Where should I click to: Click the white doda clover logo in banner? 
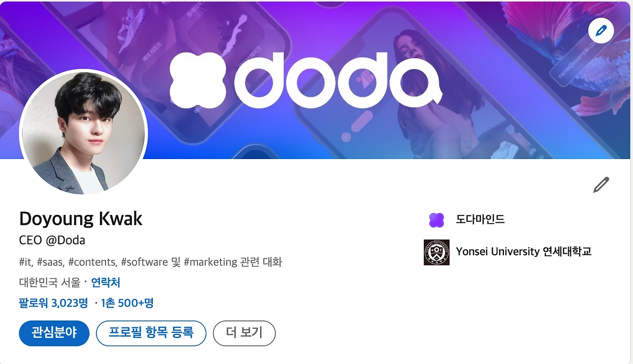point(197,80)
